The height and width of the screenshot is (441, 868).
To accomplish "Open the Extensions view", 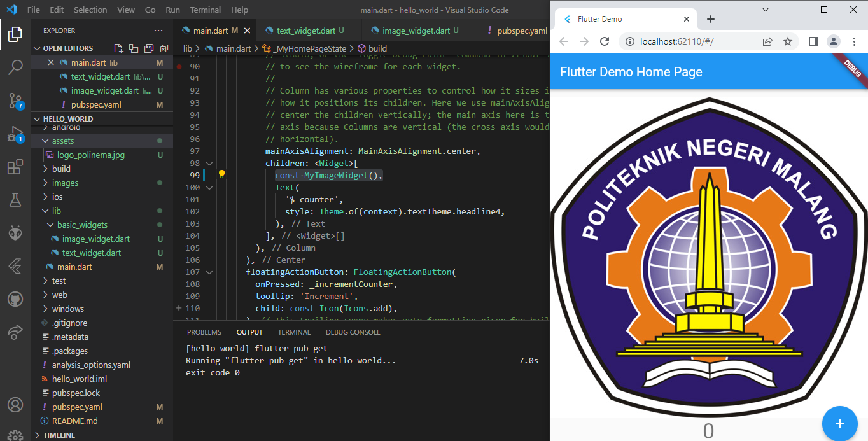I will (x=15, y=167).
